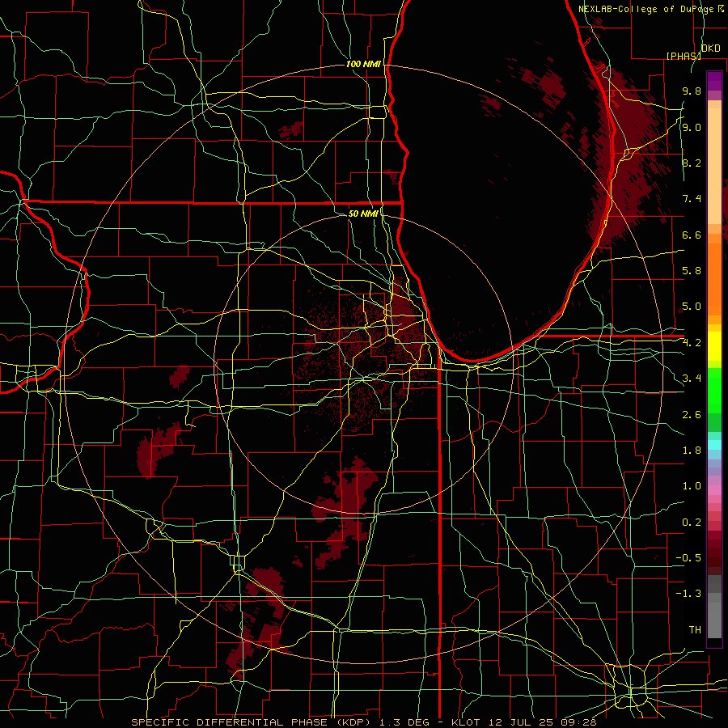728x728 pixels.
Task: Pick the orange band of the color scale
Action: click(714, 278)
